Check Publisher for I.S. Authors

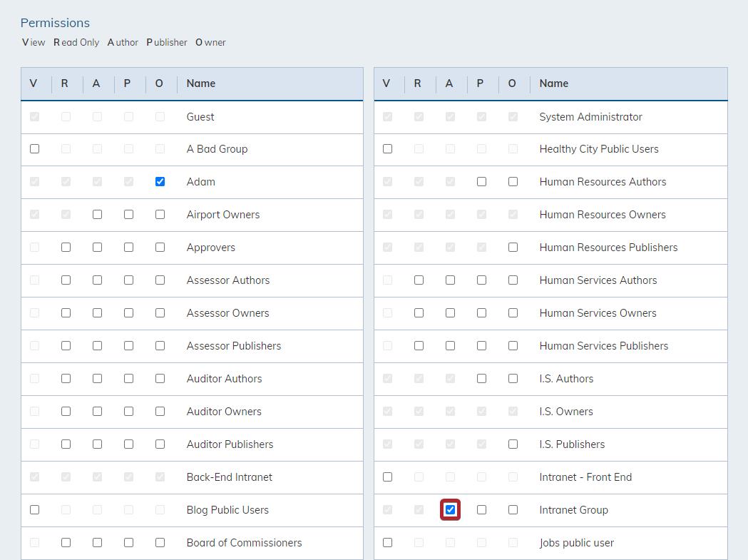(482, 379)
